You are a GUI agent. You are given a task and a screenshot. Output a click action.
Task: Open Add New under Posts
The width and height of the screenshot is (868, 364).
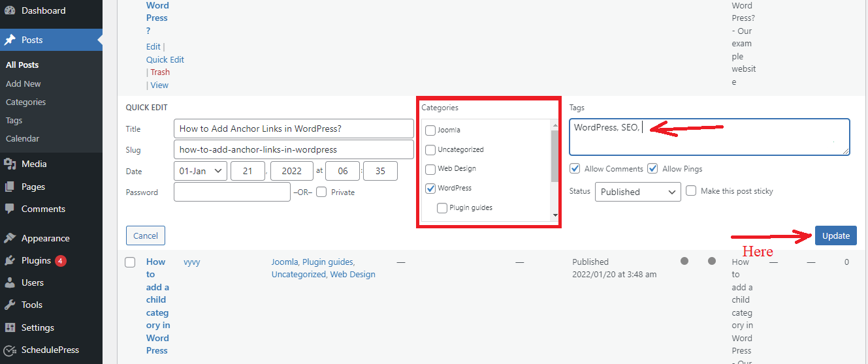[x=24, y=84]
